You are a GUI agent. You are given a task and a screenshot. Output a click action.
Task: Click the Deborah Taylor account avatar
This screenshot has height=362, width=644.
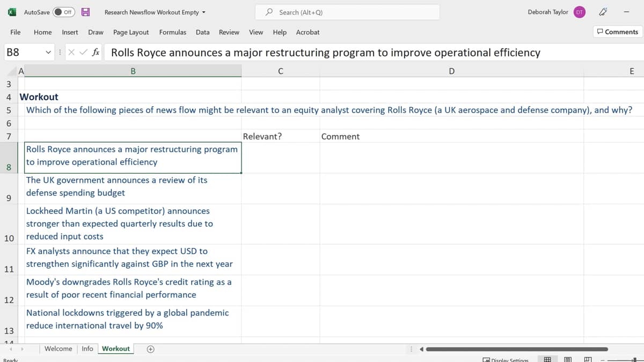[579, 12]
